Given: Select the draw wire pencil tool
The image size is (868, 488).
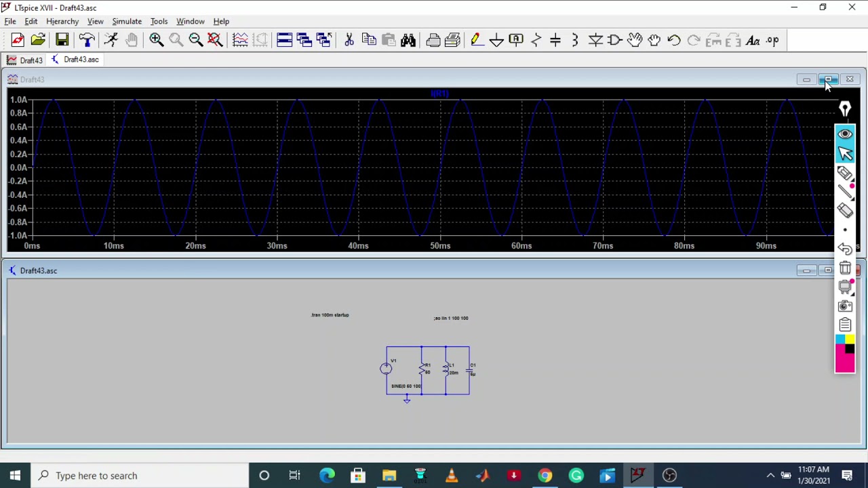Looking at the screenshot, I should point(477,41).
